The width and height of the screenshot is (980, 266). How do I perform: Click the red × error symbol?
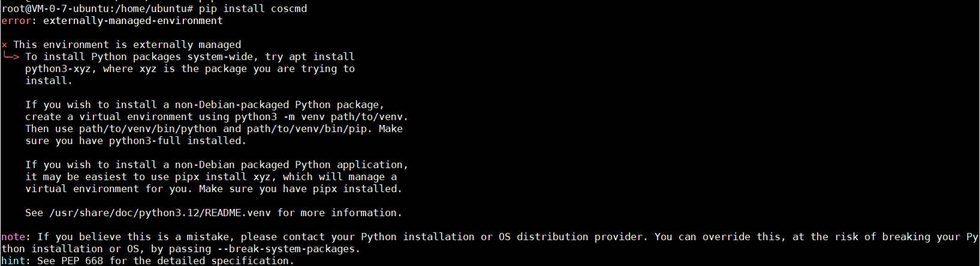click(4, 45)
